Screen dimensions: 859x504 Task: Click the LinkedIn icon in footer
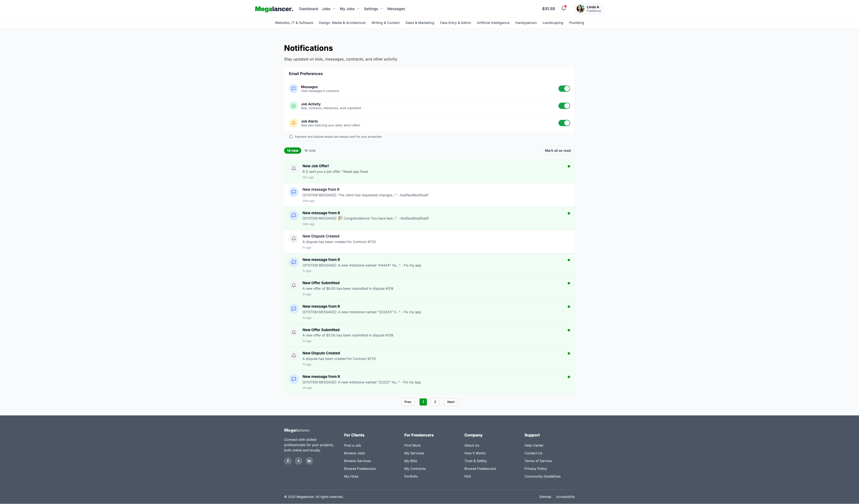click(x=309, y=461)
